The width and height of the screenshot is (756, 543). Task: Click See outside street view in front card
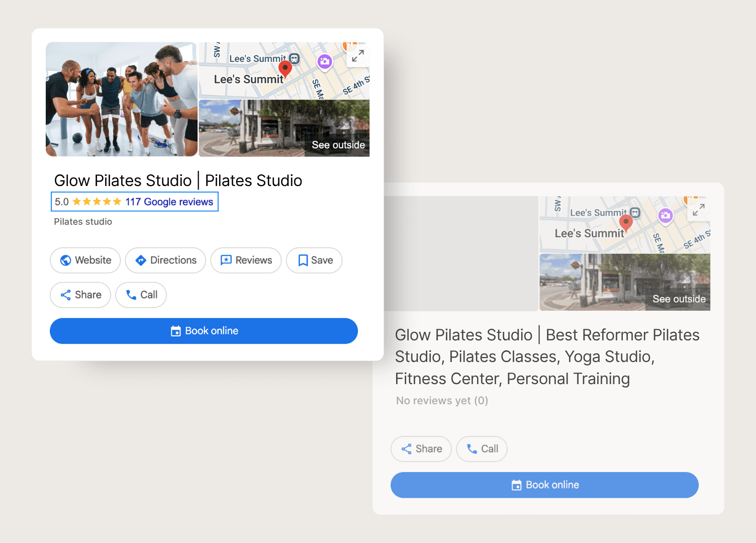(284, 128)
